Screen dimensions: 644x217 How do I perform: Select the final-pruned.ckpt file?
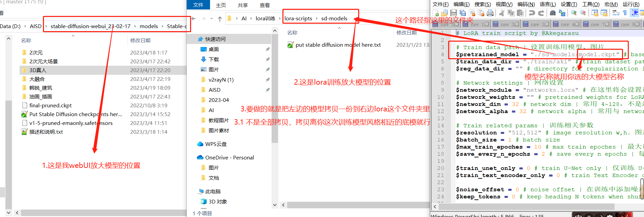point(51,105)
